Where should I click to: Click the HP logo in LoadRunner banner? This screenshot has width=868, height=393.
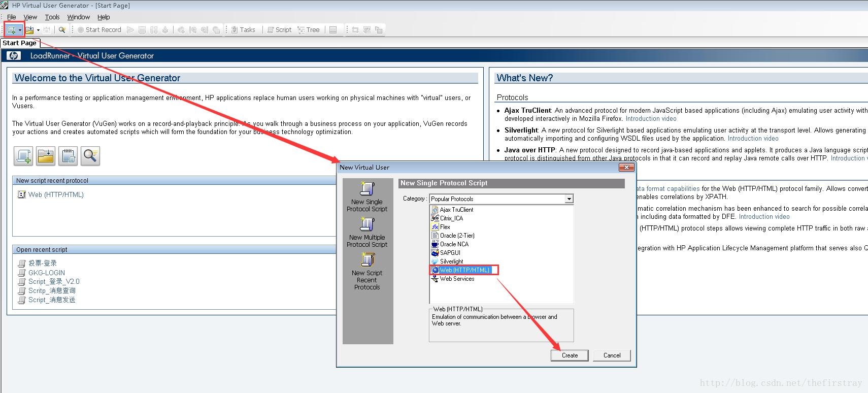(14, 56)
